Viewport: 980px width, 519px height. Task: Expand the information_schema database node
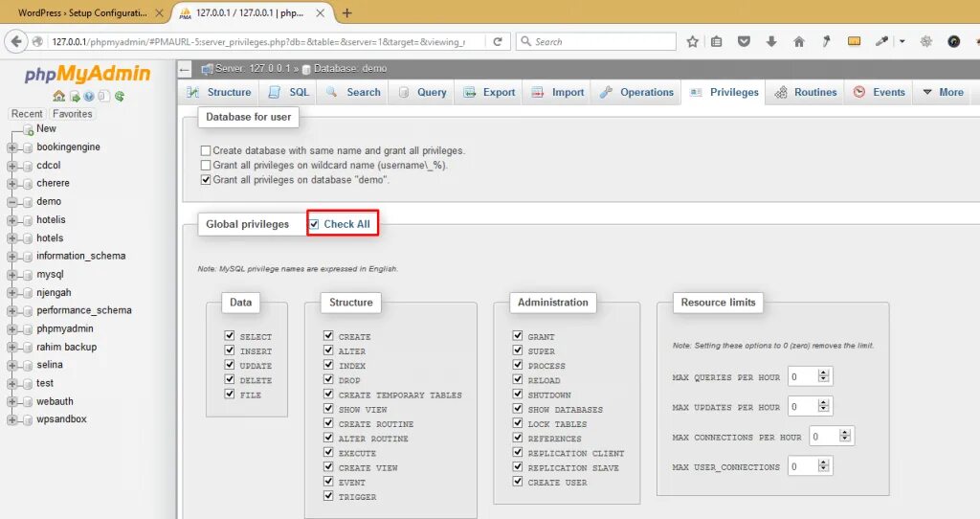click(11, 257)
